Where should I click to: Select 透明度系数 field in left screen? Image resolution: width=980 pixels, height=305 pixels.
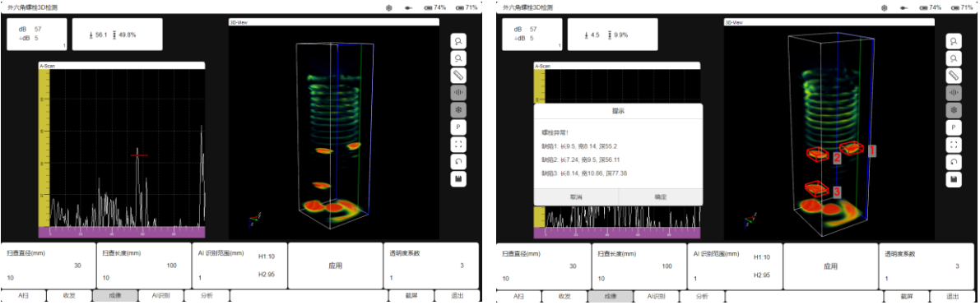coord(430,266)
